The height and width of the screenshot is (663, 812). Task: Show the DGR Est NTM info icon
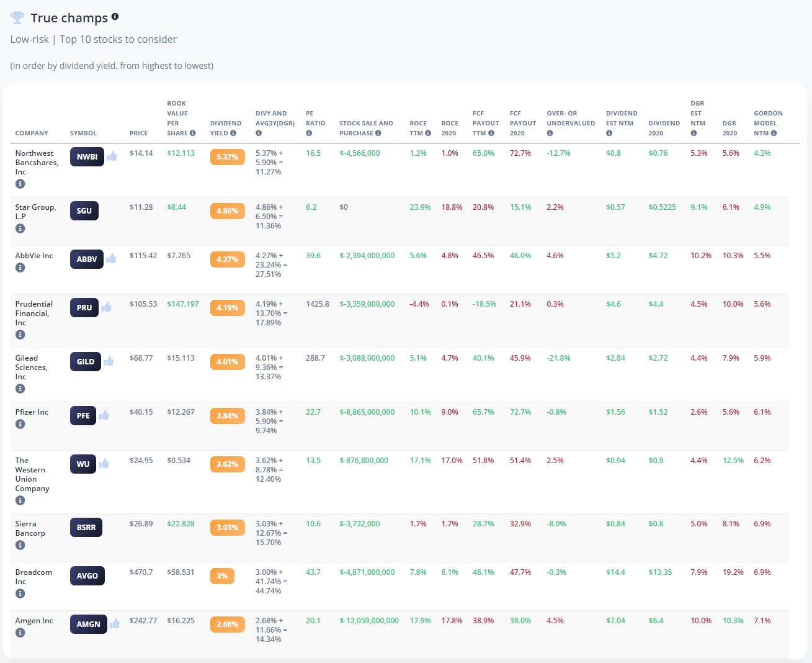point(694,133)
